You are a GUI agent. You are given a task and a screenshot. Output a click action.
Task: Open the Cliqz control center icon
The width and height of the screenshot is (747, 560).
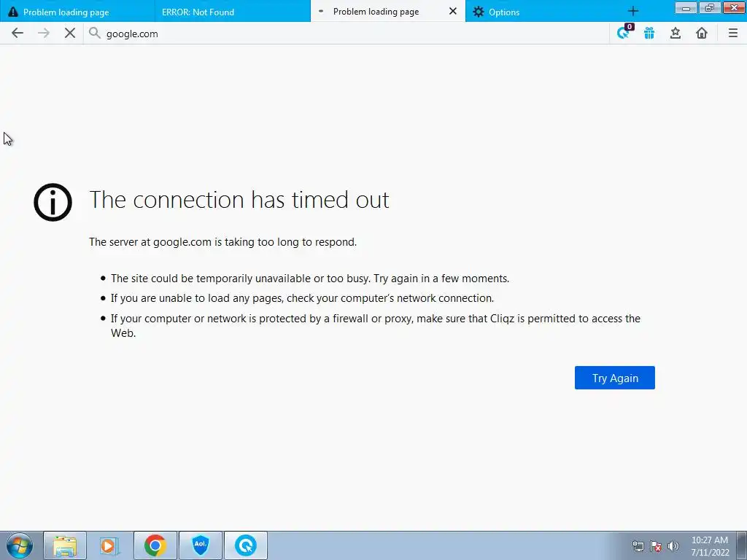624,32
